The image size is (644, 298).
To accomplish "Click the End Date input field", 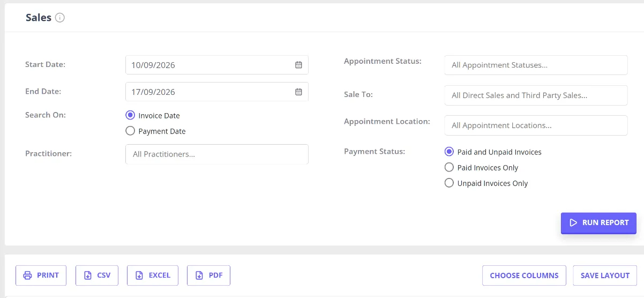I will (x=217, y=92).
